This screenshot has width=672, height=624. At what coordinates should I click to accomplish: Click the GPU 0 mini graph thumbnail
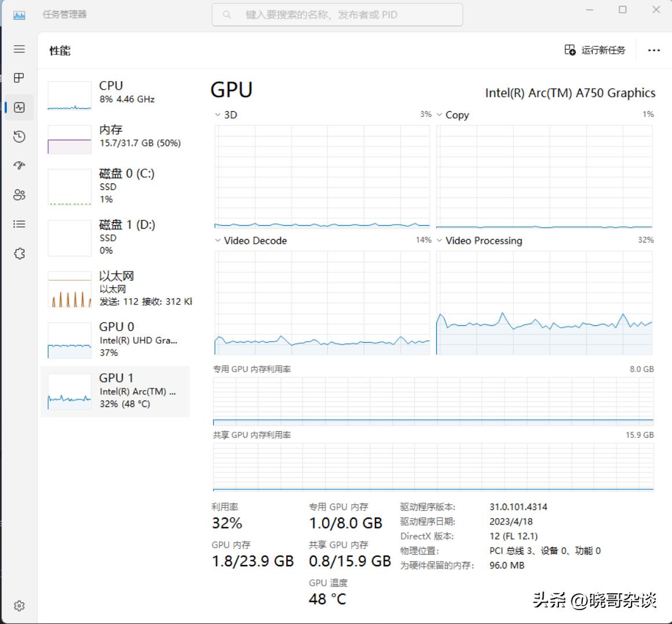[70, 340]
